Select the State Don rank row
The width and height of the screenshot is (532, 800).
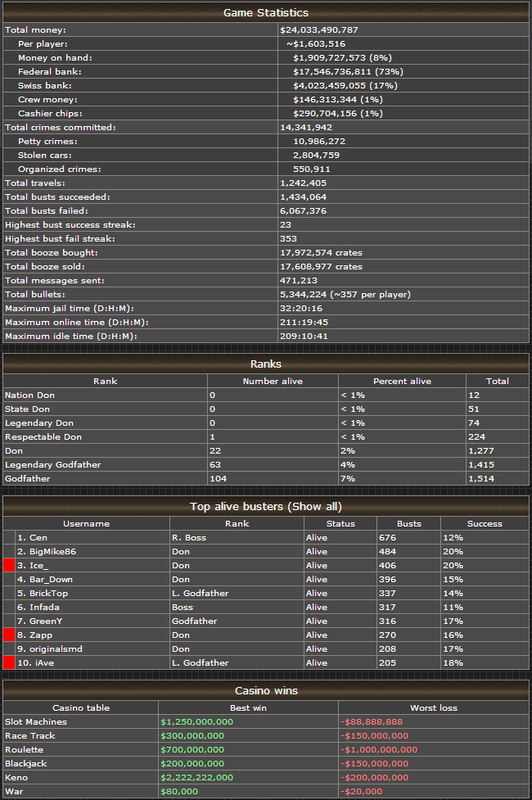pos(266,409)
